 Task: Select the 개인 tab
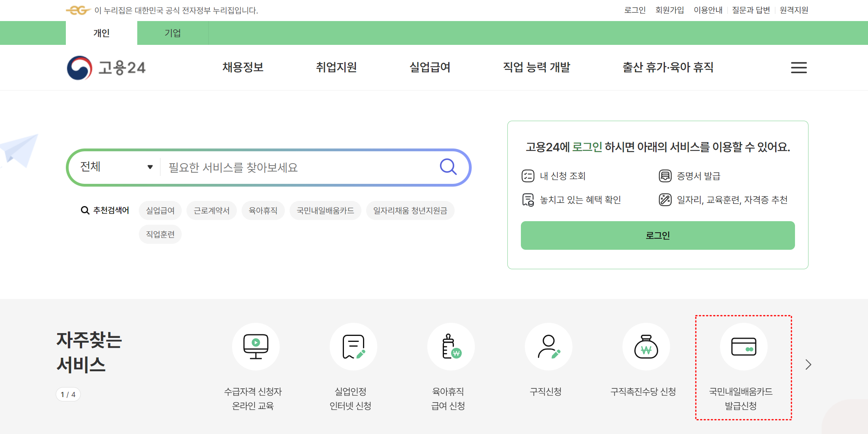pyautogui.click(x=102, y=33)
